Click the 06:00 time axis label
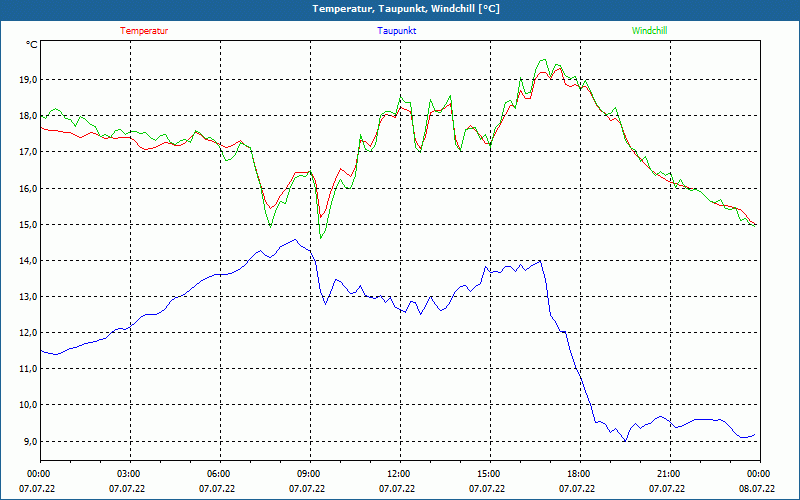Image resolution: width=800 pixels, height=500 pixels. [220, 474]
